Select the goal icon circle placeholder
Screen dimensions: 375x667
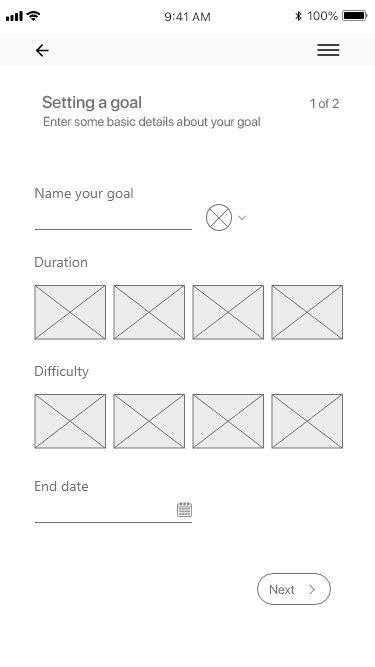[219, 218]
